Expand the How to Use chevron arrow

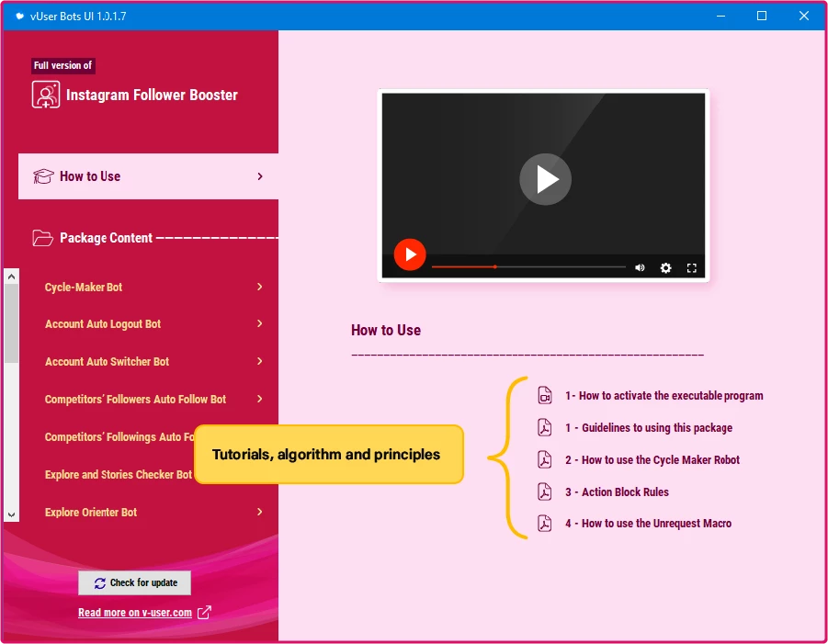tap(260, 176)
